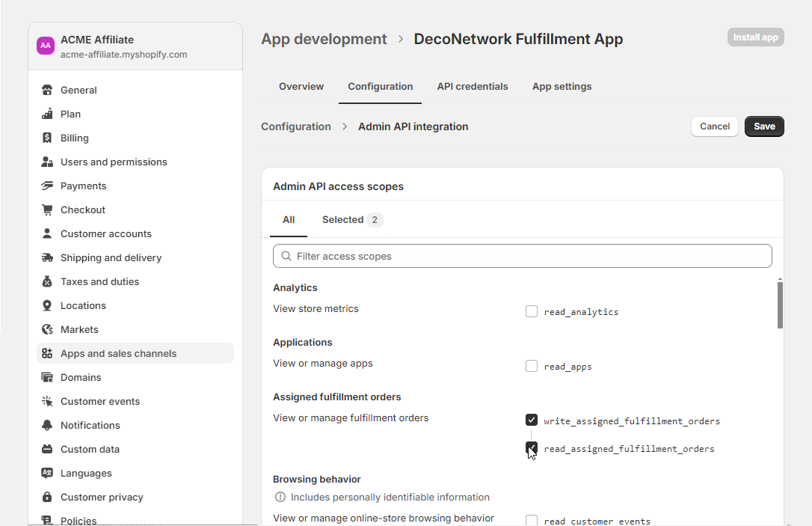Toggle the read_assigned_fulfillment_orders checkbox
Viewport: 812px width, 526px height.
pyautogui.click(x=532, y=448)
